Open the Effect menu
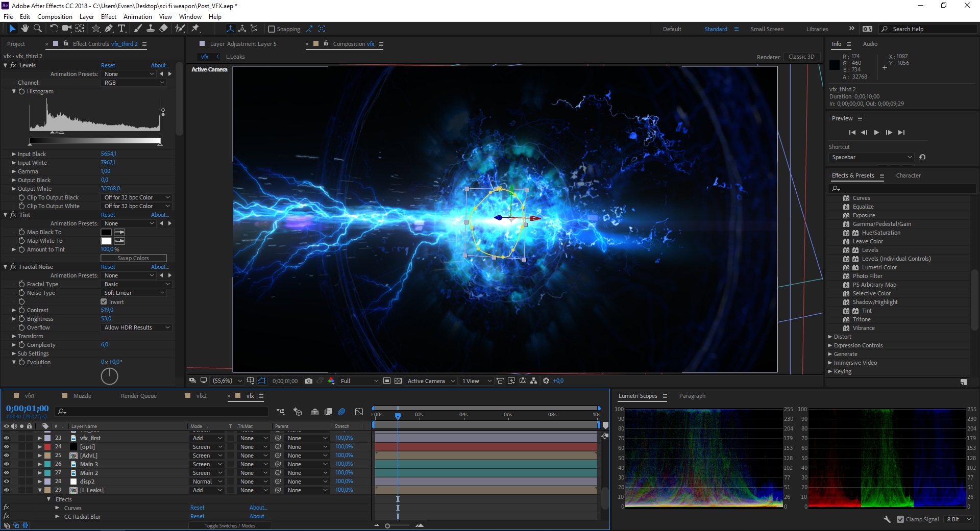Screen dimensions: 980x531 [109, 17]
